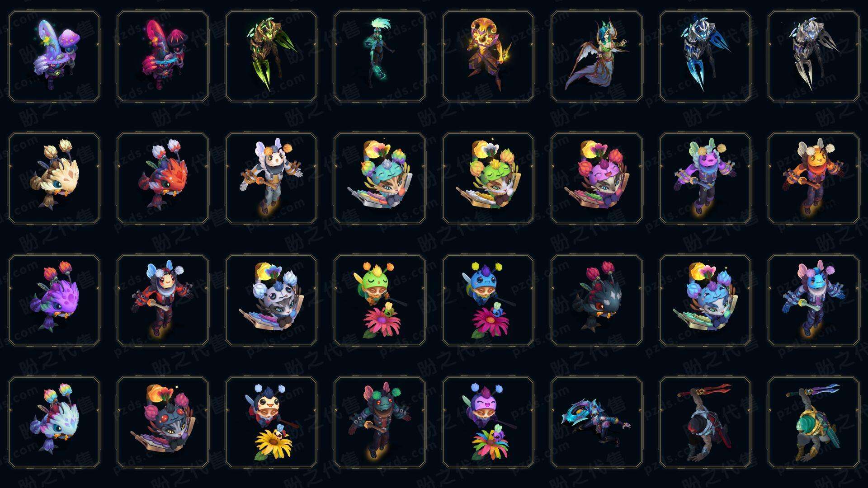Pick the golden glowing armored figure
Screen dimensions: 868x488
pyautogui.click(x=488, y=56)
